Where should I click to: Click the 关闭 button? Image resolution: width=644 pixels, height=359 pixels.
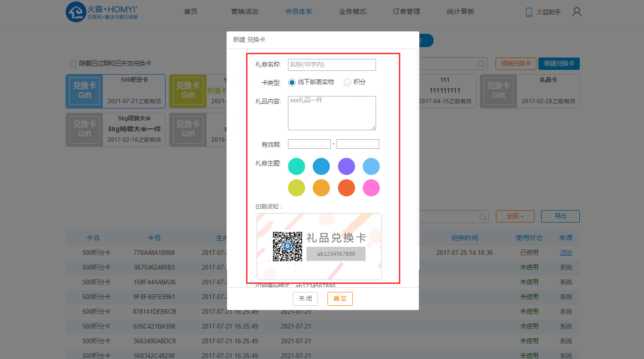coord(305,299)
